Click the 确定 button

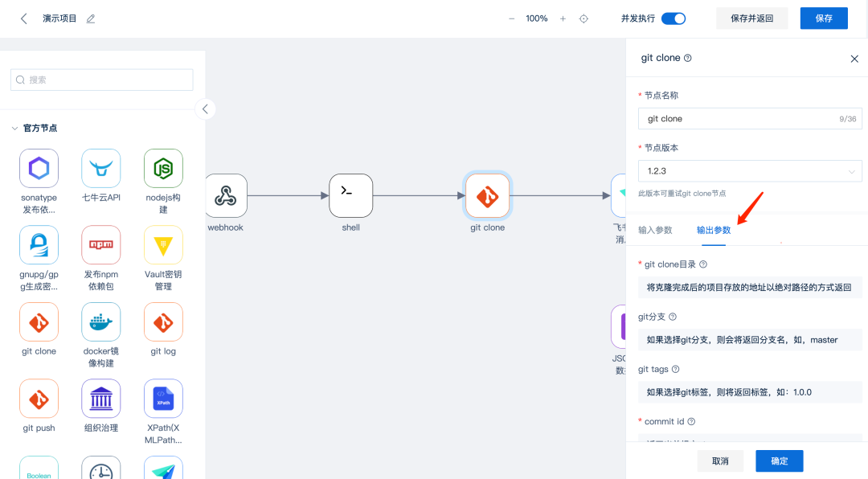[780, 461]
